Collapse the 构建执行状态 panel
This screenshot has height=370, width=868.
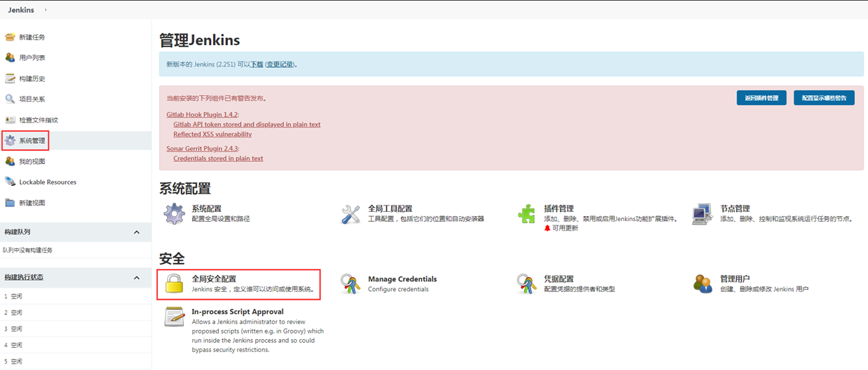pyautogui.click(x=137, y=277)
